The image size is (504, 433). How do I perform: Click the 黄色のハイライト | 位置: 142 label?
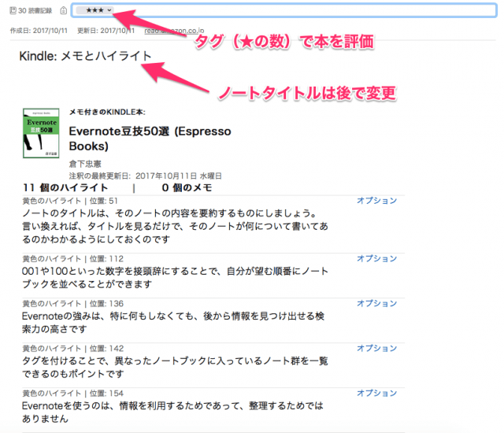[x=72, y=349]
